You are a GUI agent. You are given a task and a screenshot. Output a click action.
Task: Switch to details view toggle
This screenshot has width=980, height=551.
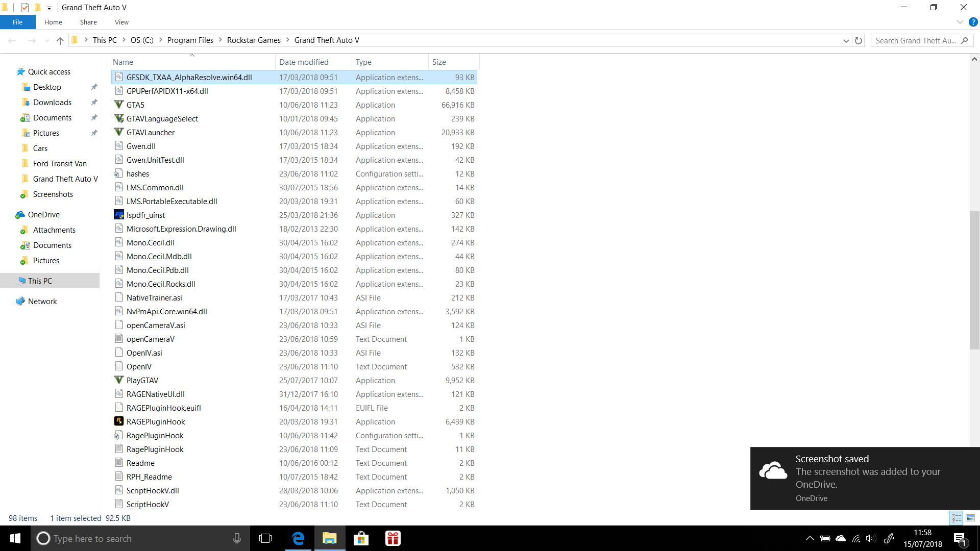click(956, 518)
